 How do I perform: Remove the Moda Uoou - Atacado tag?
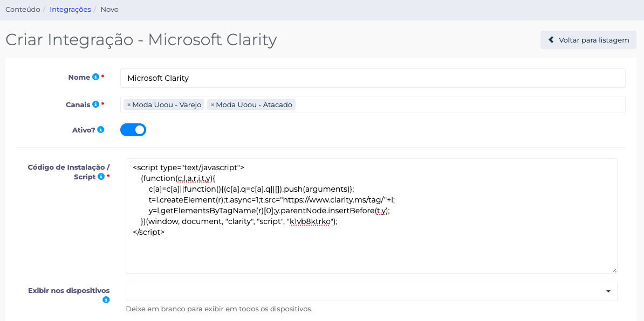pyautogui.click(x=213, y=105)
